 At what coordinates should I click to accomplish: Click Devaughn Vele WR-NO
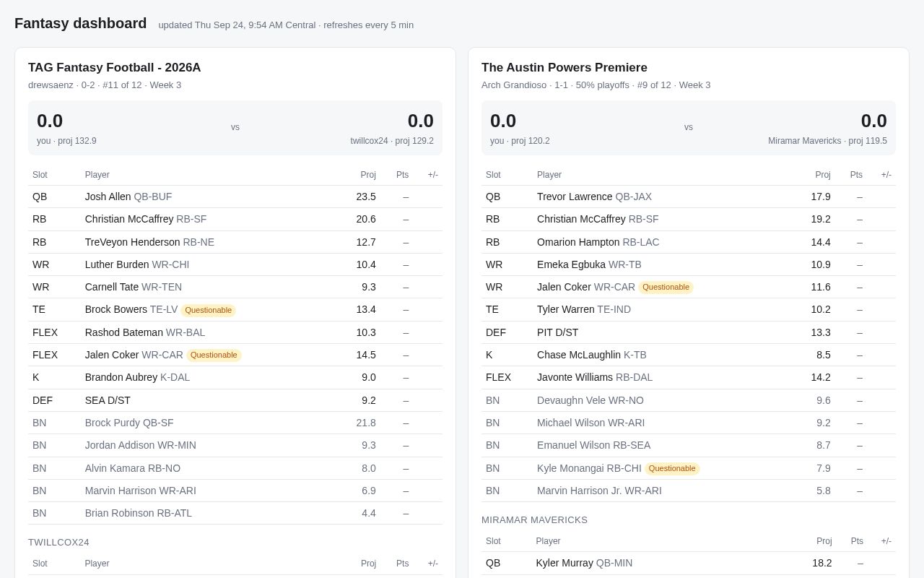[590, 400]
